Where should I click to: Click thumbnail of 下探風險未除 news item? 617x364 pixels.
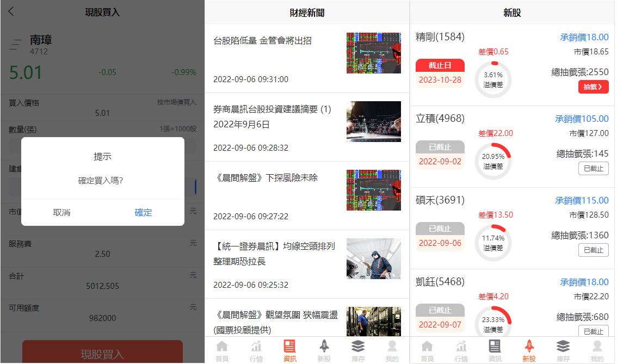(374, 190)
